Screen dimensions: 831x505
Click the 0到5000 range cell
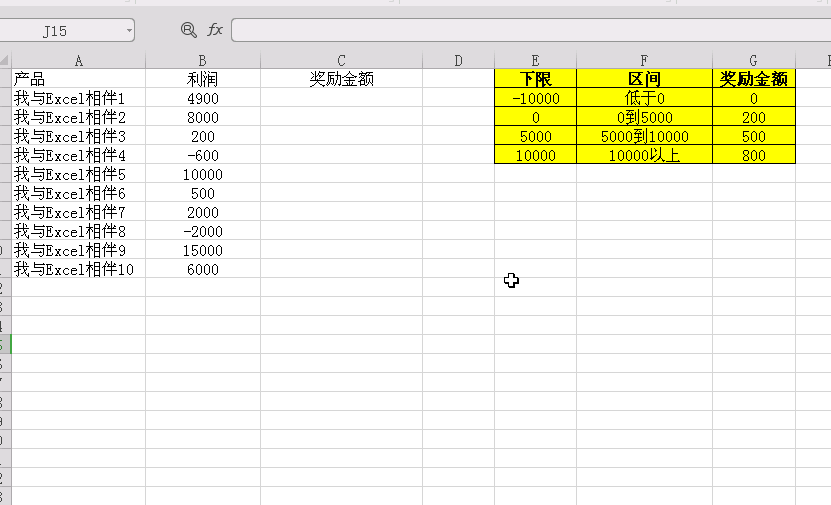click(644, 117)
